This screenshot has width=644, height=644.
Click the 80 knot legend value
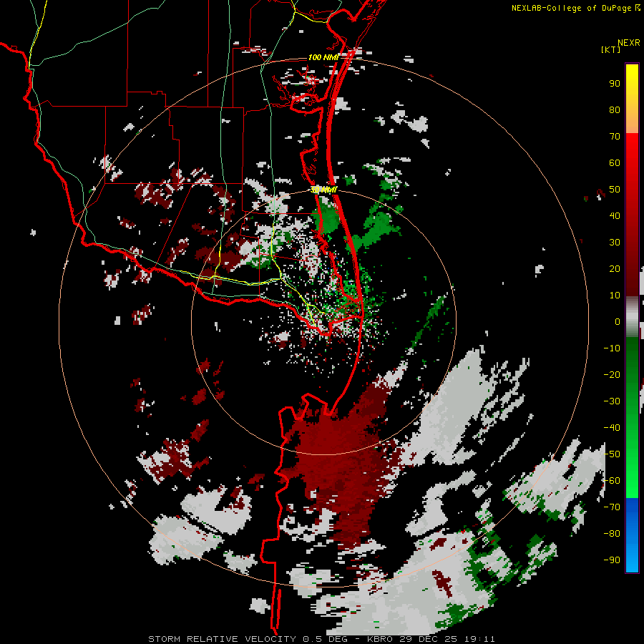click(615, 109)
